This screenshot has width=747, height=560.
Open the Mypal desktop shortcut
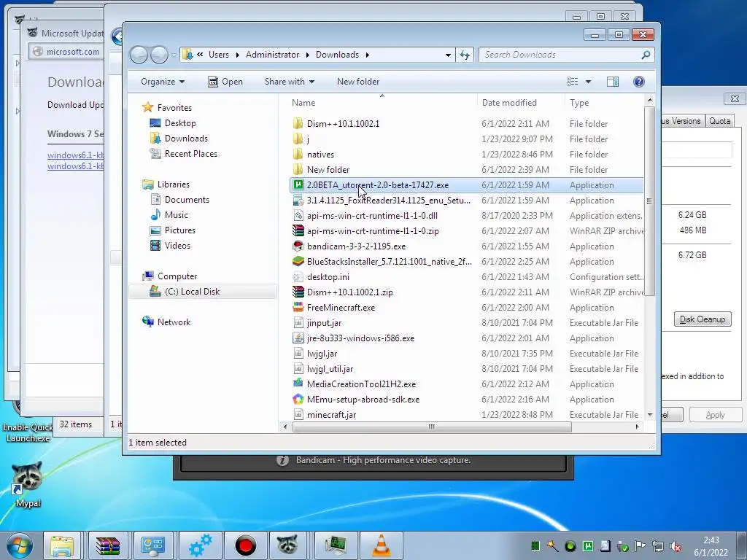point(28,484)
